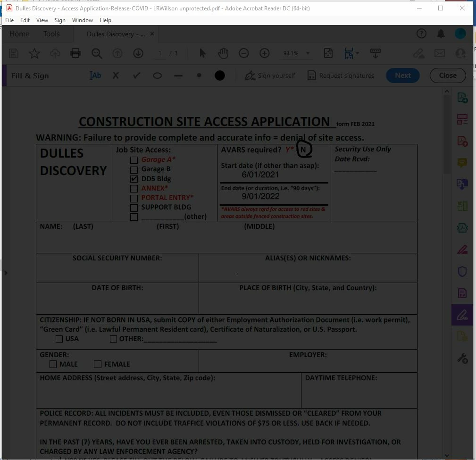Viewport: 476px width, 460px height.
Task: Choose the Selection arrow tool
Action: tap(202, 53)
